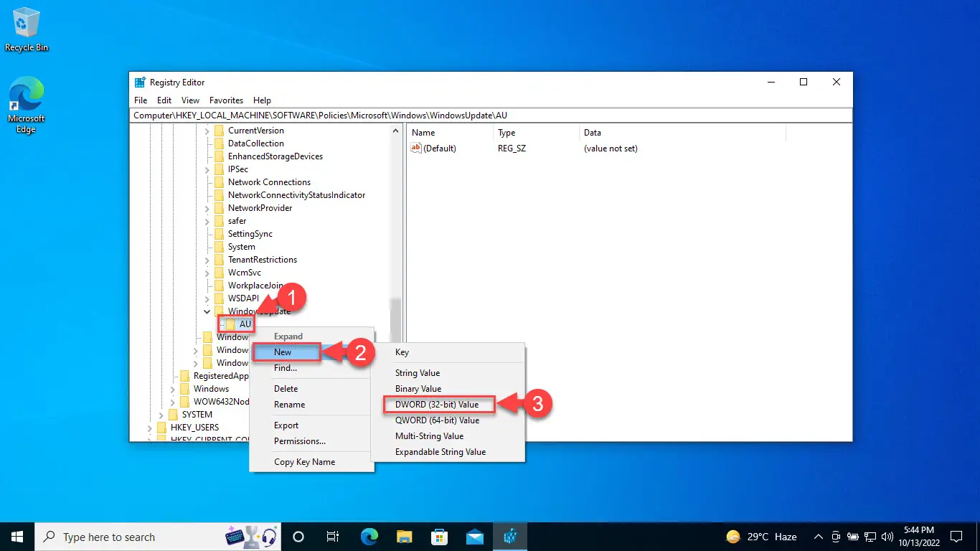Click Delete in the context menu
Viewport: 980px width, 551px height.
311,389
